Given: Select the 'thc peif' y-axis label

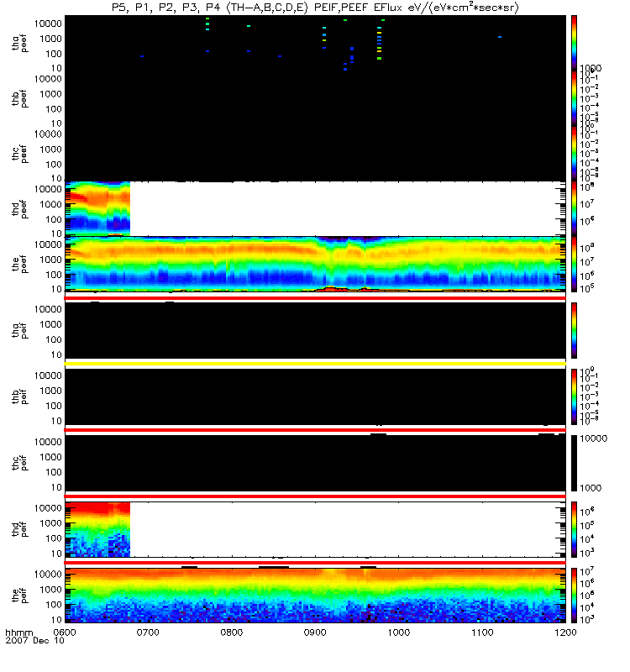Looking at the screenshot, I should 19,464.
